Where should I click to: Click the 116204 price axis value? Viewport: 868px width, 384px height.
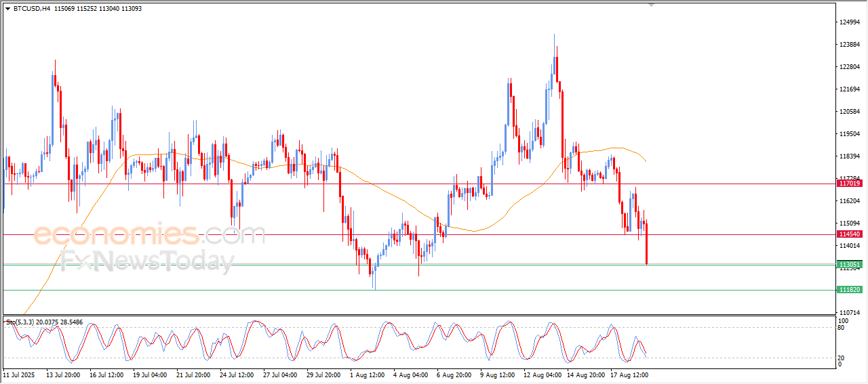pyautogui.click(x=850, y=201)
